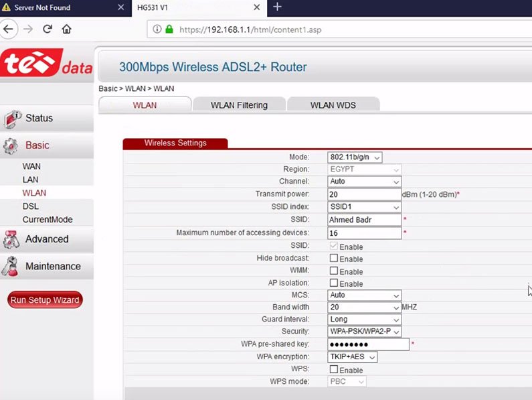Click the TE Data logo
The height and width of the screenshot is (400, 532).
click(47, 65)
